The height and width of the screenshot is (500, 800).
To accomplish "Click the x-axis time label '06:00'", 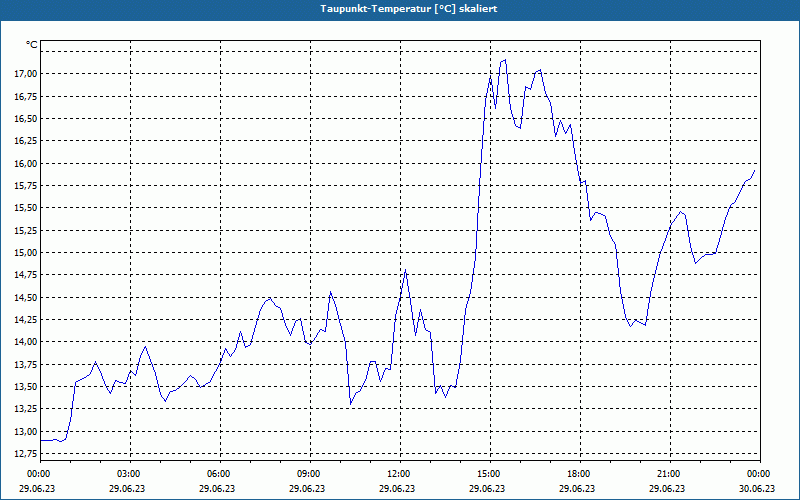I will [220, 474].
